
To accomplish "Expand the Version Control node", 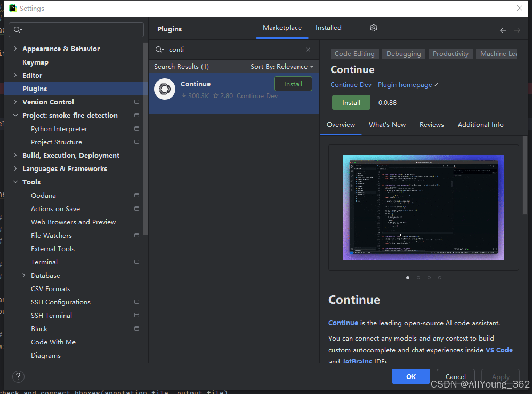I will [15, 102].
